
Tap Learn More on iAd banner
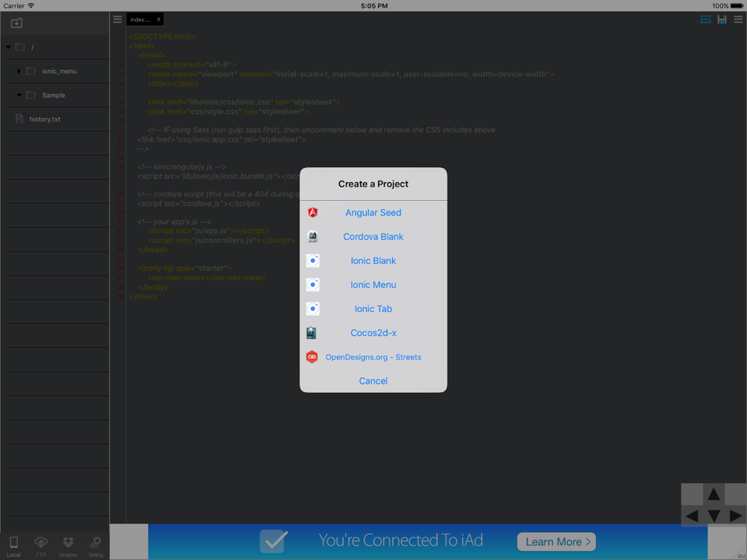pyautogui.click(x=557, y=541)
